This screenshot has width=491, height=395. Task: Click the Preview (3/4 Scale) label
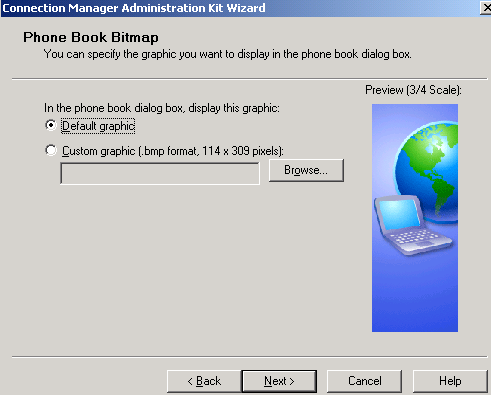click(413, 90)
